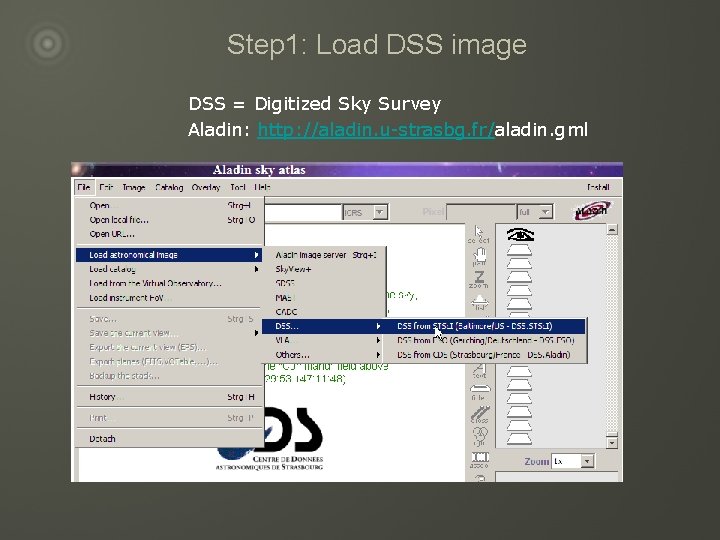Viewport: 720px width, 540px height.
Task: Choose Load instrument FoV...
Action: [x=169, y=298]
